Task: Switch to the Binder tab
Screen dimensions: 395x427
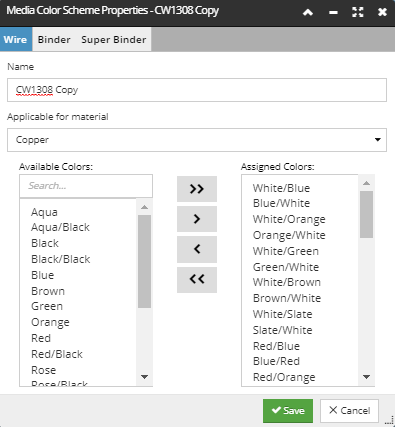Action: 54,40
